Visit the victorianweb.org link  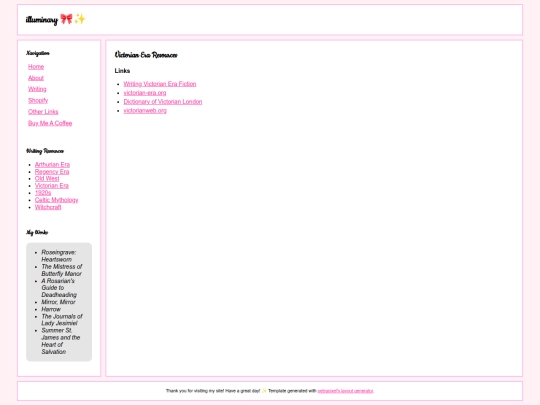(145, 111)
